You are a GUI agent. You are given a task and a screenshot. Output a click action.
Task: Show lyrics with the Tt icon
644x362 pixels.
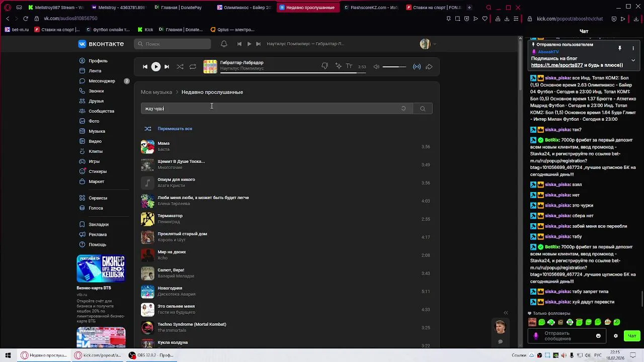click(349, 66)
